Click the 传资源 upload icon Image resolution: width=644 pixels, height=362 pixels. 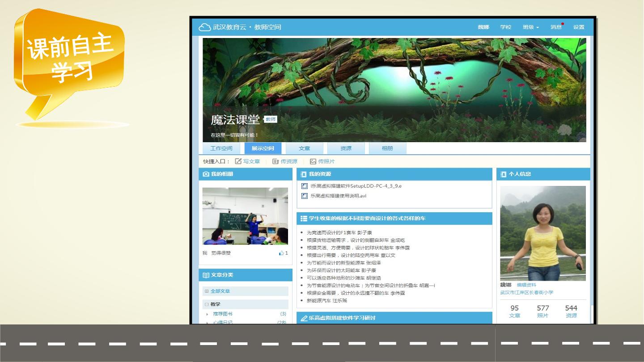click(x=275, y=161)
